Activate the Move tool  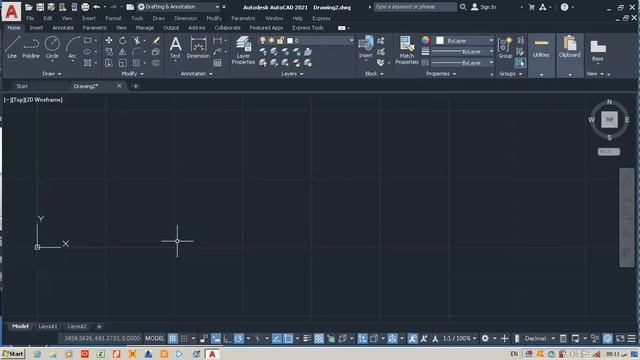click(x=109, y=40)
